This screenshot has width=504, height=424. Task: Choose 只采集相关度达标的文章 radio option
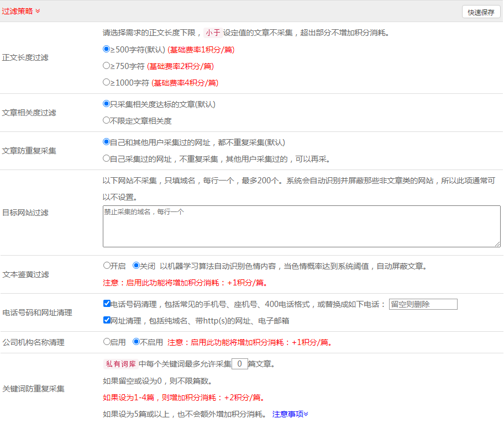click(x=107, y=104)
